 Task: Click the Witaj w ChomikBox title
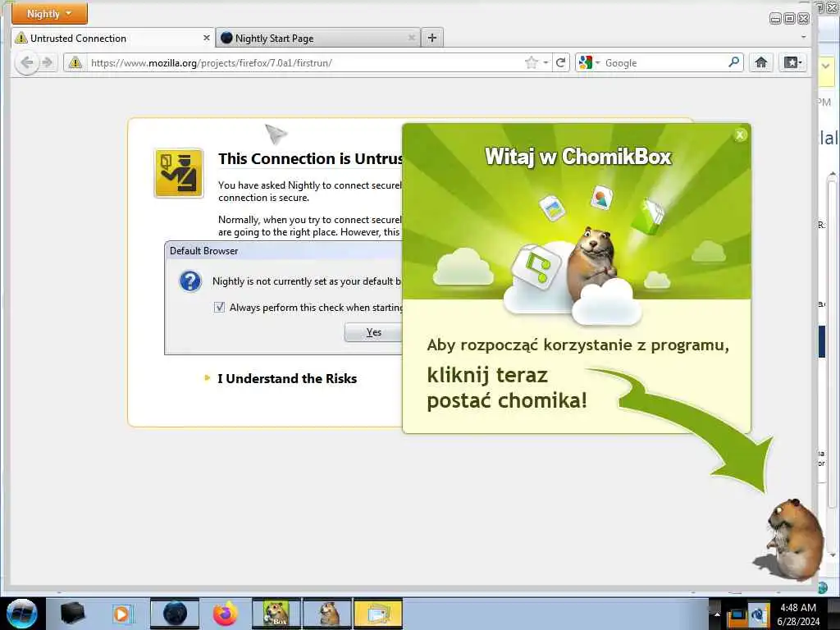(577, 157)
